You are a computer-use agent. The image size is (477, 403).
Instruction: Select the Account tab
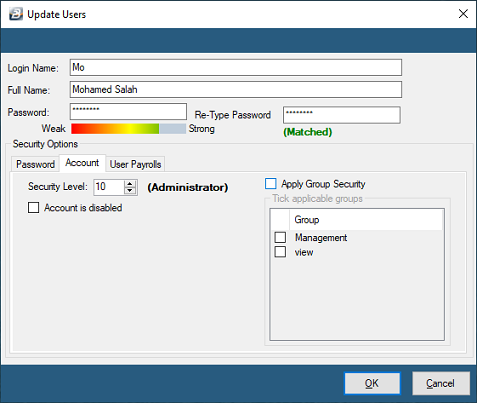[x=82, y=163]
